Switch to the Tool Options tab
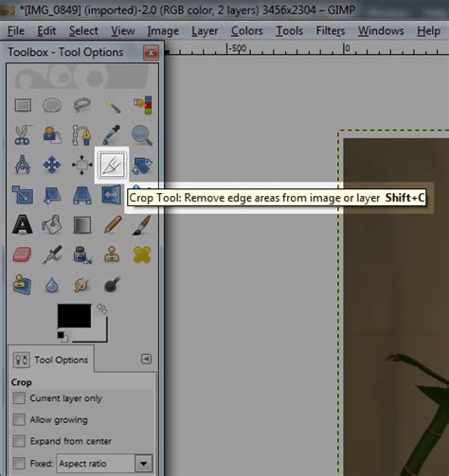Screen dimensions: 449x476 [x=51, y=360]
